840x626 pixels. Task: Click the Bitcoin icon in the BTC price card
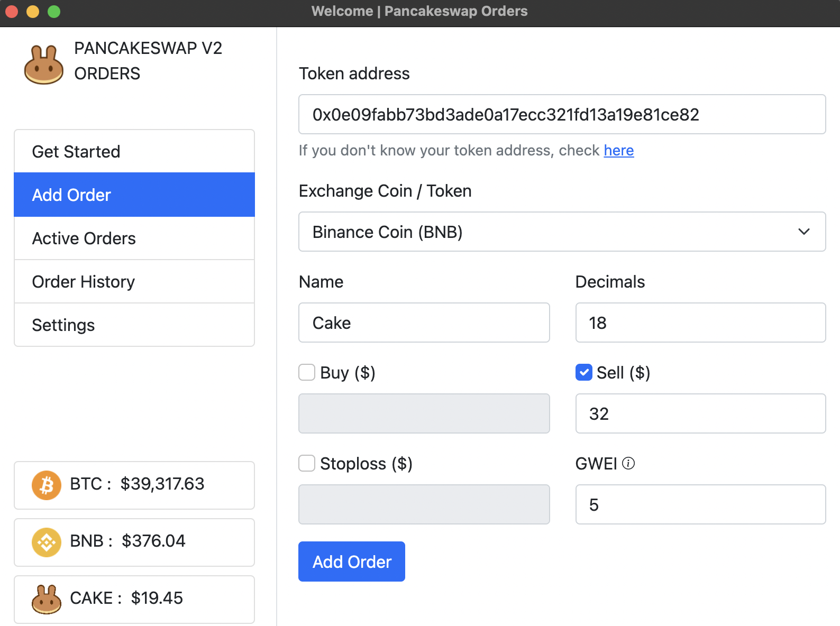(47, 485)
